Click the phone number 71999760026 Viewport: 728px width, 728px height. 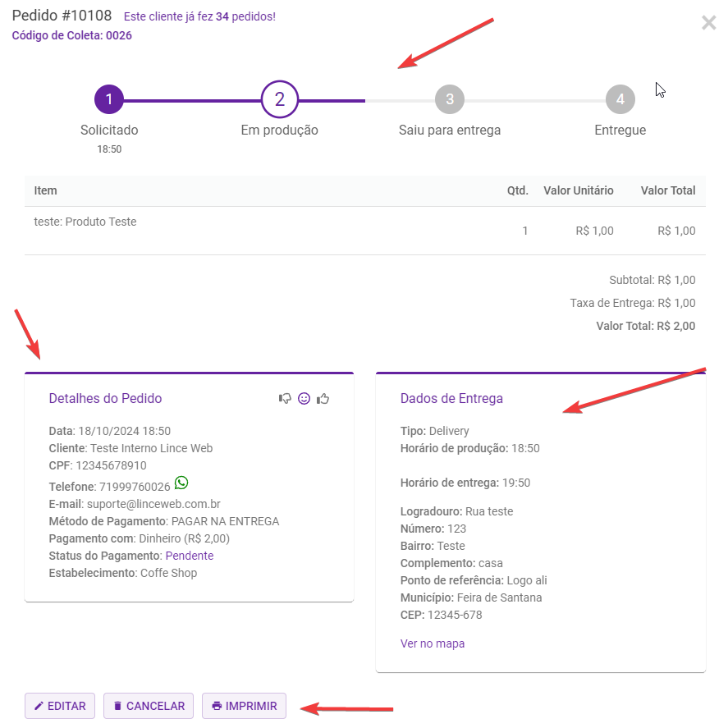tap(135, 487)
